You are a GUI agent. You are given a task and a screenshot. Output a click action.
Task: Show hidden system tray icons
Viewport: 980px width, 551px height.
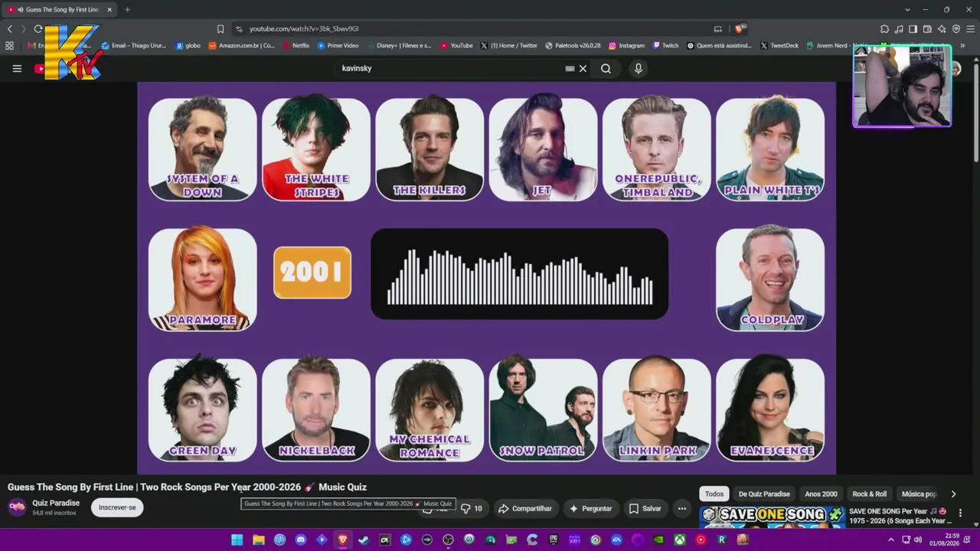pyautogui.click(x=890, y=540)
